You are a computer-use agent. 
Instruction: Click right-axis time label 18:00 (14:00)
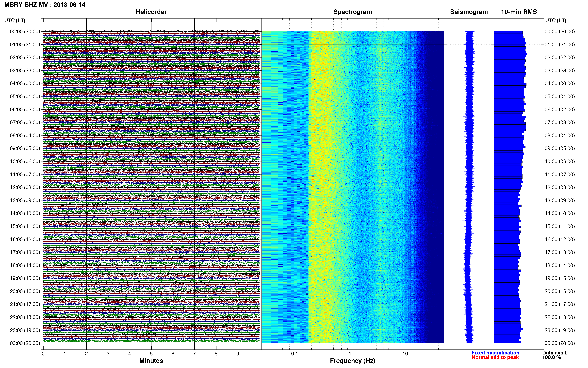pyautogui.click(x=560, y=265)
